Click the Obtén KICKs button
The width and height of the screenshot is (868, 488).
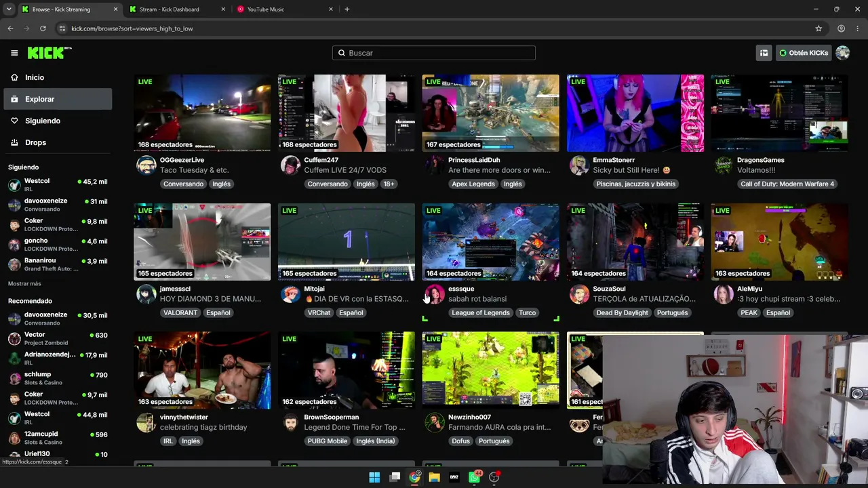[x=803, y=53]
